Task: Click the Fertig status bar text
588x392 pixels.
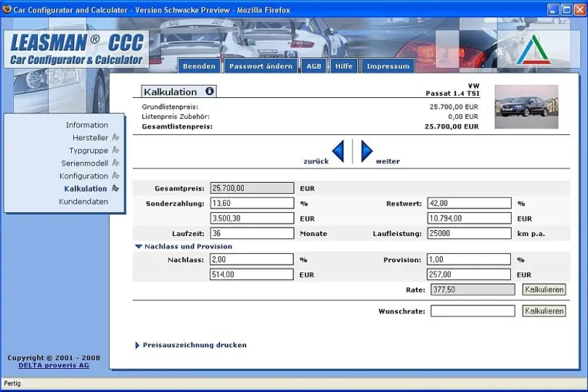Action: [12, 384]
